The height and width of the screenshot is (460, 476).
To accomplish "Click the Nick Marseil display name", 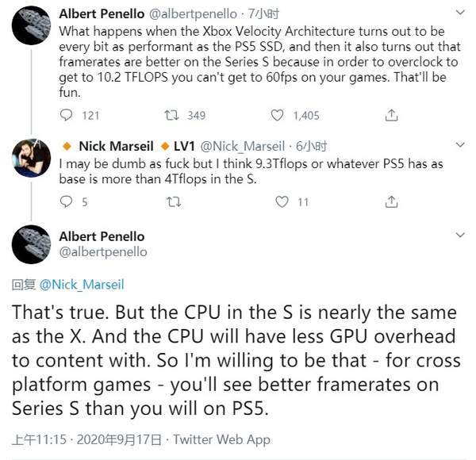I will point(116,146).
